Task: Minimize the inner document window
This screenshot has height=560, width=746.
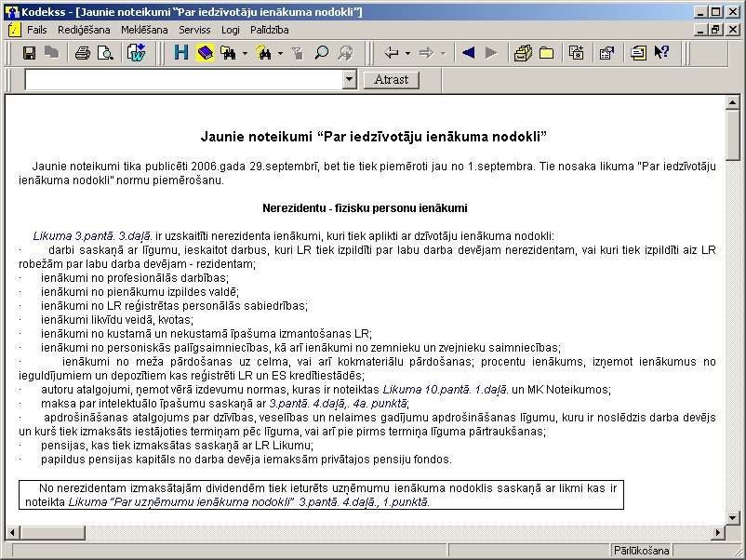Action: point(700,30)
